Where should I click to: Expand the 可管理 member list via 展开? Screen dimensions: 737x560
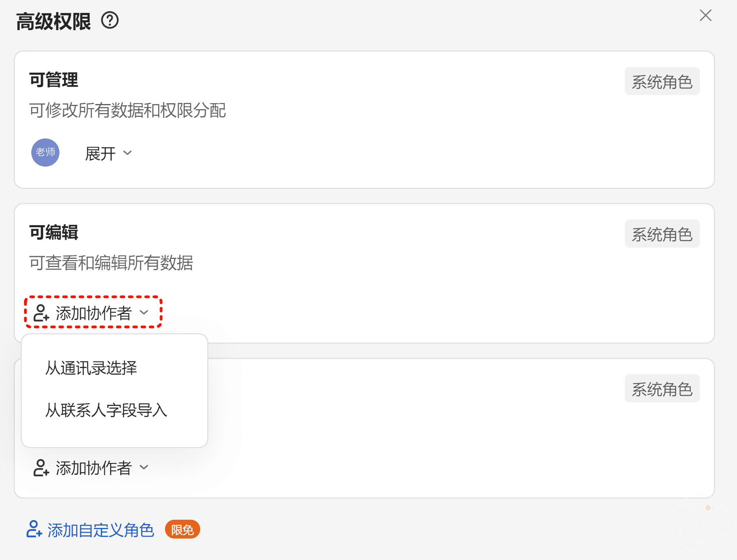tap(108, 153)
